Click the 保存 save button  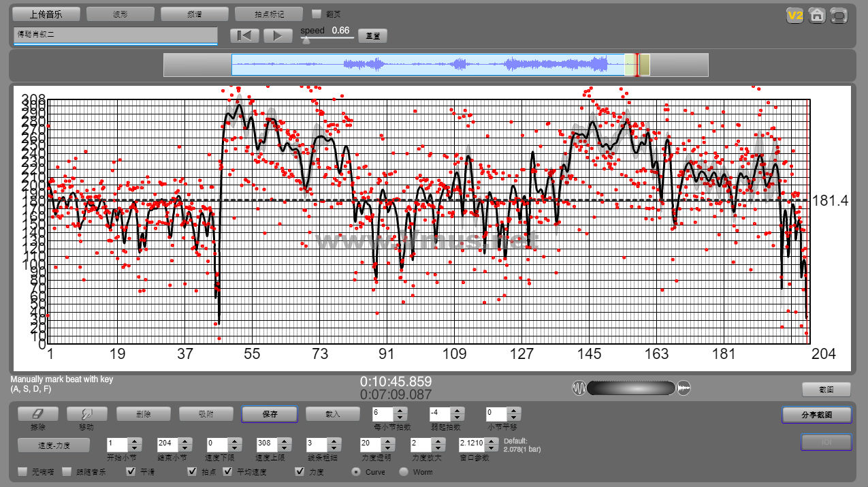[269, 414]
